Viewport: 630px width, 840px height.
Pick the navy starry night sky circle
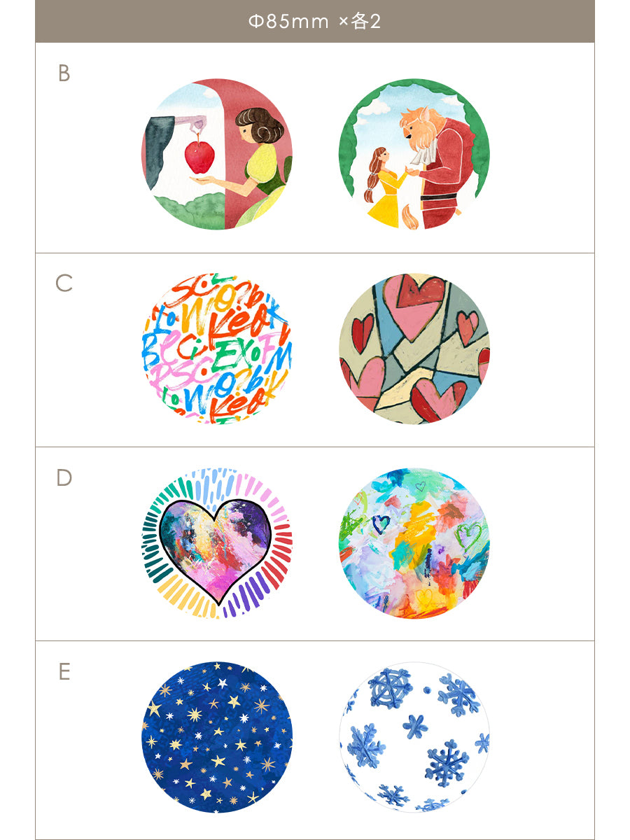pos(217,737)
